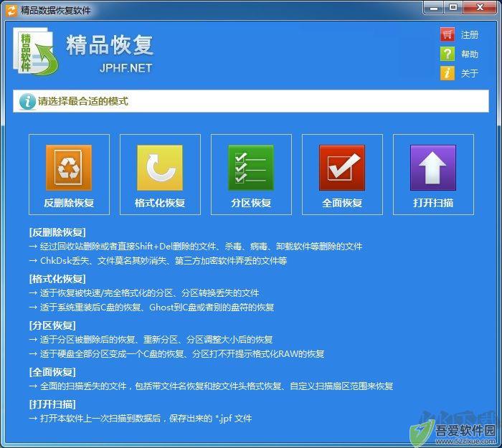Close the 精品数据恢复软件 window
This screenshot has height=448, width=502.
(x=480, y=8)
